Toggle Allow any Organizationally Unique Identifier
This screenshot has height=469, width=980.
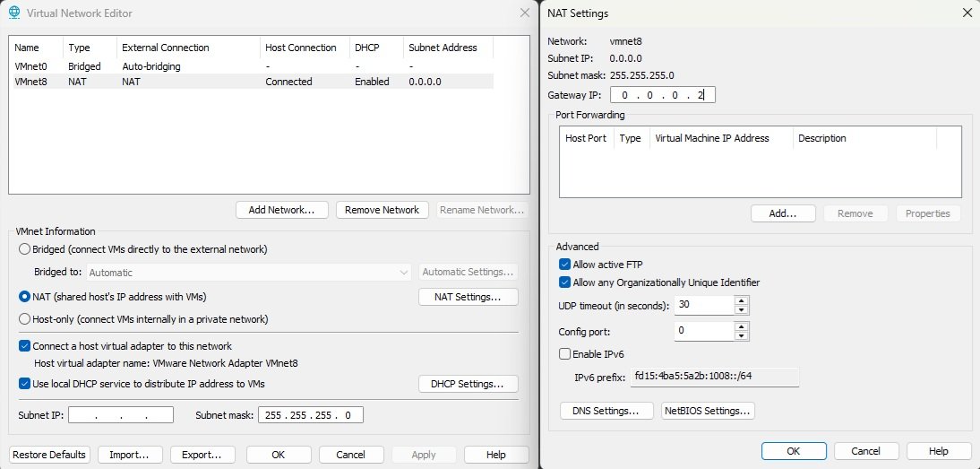tap(564, 282)
